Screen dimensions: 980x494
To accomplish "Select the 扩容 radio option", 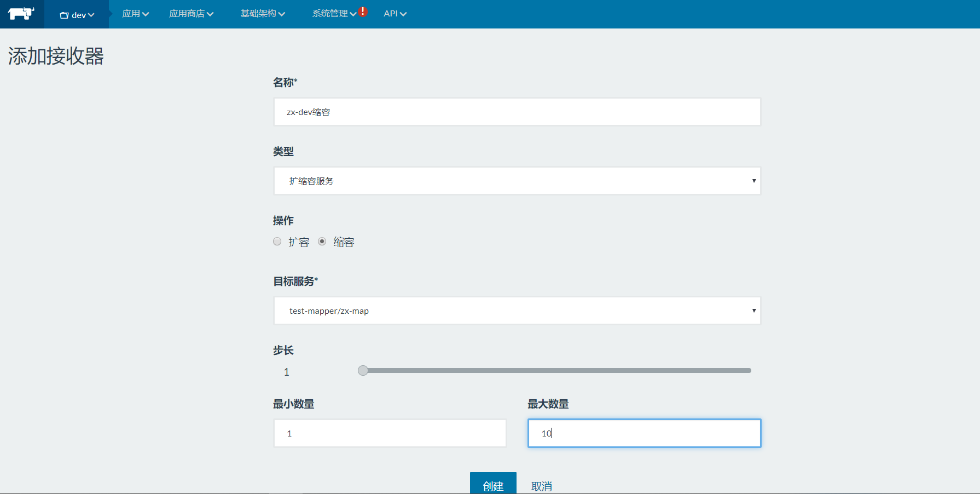I will 277,242.
